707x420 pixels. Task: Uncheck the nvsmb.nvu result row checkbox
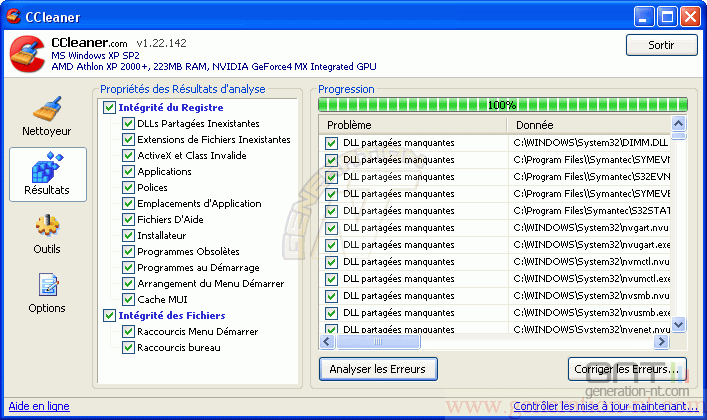[331, 296]
